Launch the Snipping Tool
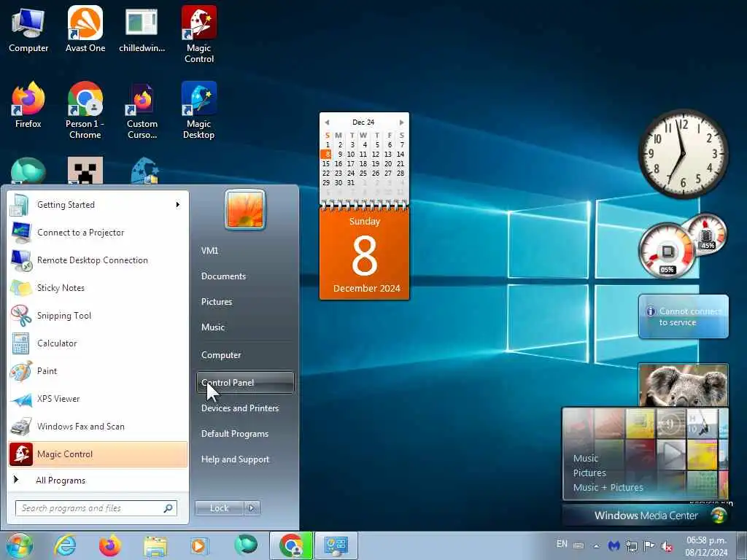Screen dimensions: 747x560 coord(98,315)
